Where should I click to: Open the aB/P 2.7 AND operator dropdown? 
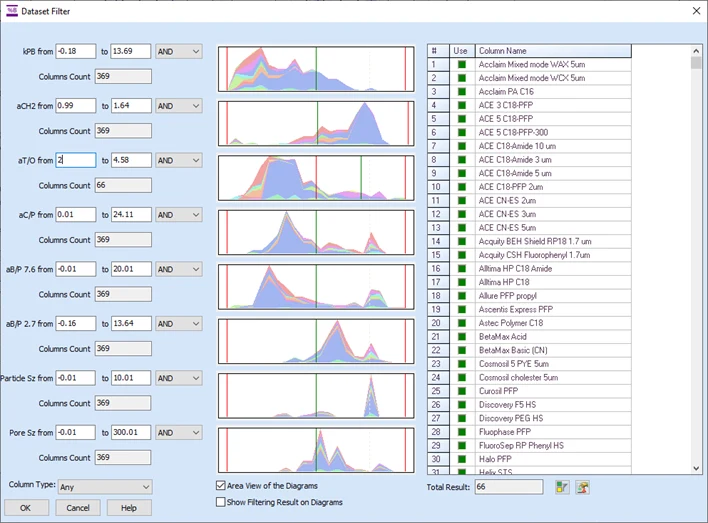click(178, 323)
